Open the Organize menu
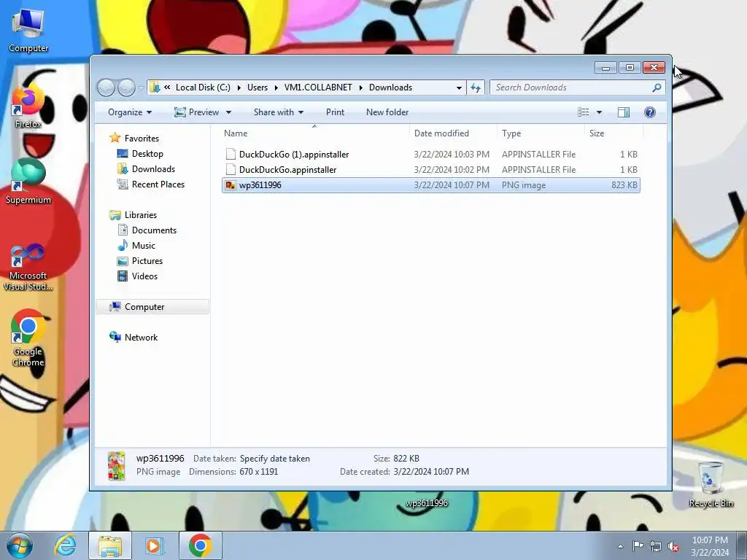Image resolution: width=747 pixels, height=560 pixels. [x=130, y=112]
